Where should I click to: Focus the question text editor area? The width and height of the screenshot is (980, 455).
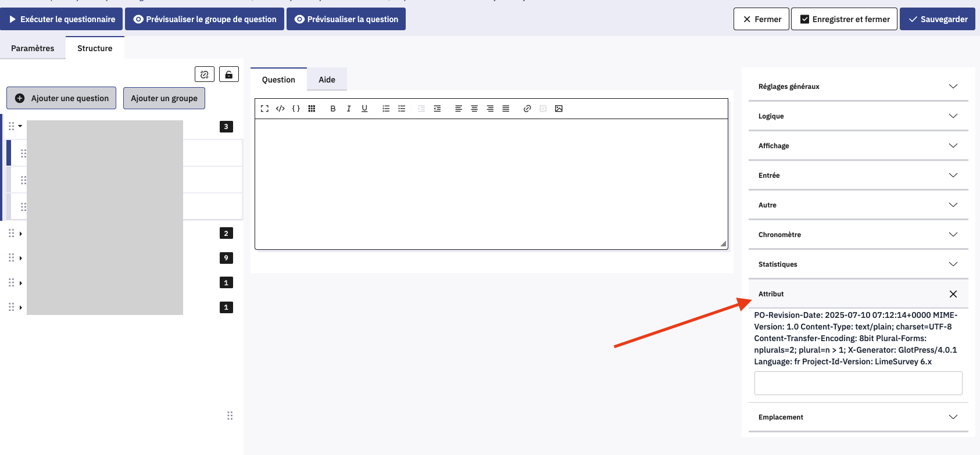(491, 184)
